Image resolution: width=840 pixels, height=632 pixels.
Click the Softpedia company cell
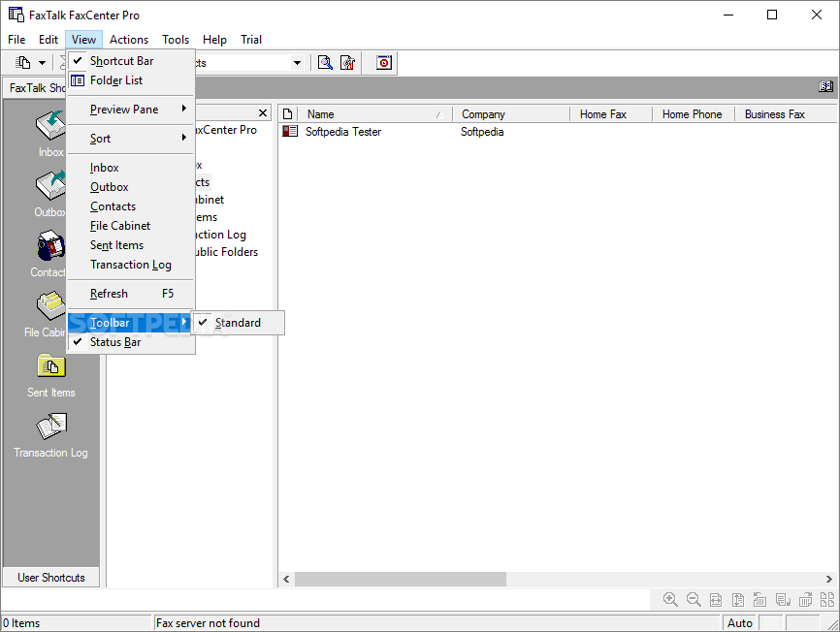point(482,132)
